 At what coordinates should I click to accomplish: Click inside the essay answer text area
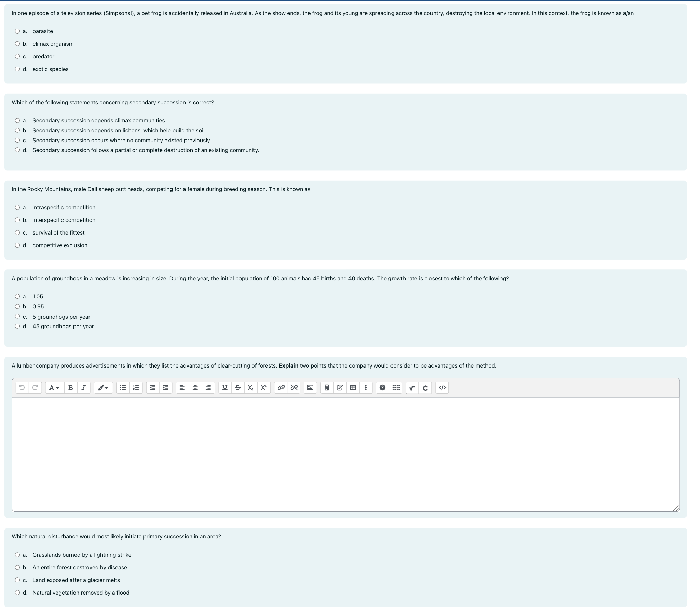click(345, 454)
